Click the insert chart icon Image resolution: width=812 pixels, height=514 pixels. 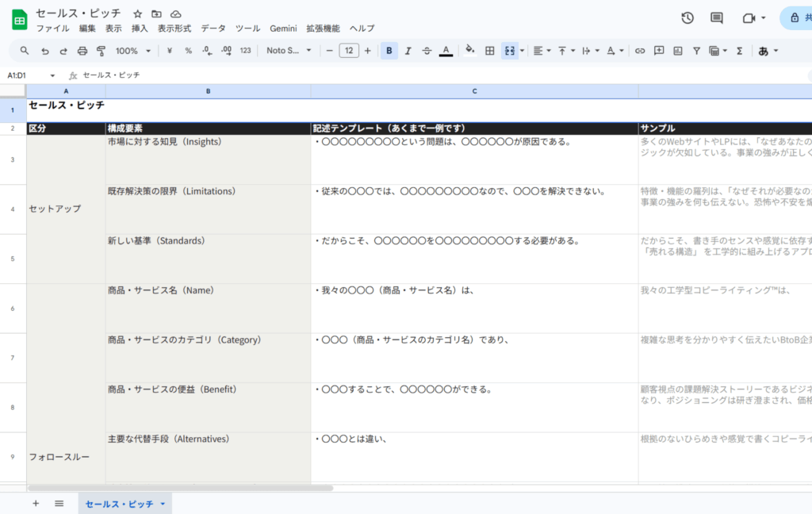coord(678,51)
